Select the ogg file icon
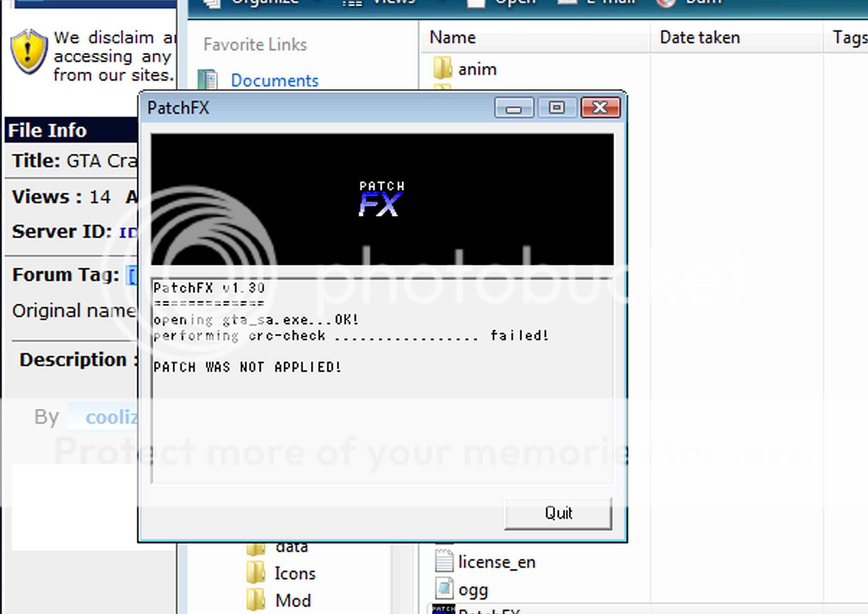868x614 pixels. (444, 590)
